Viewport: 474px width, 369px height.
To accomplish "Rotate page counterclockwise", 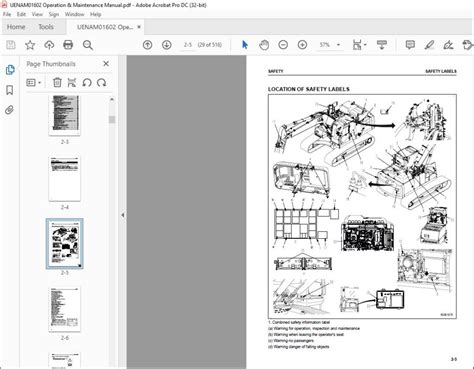I will [87, 82].
